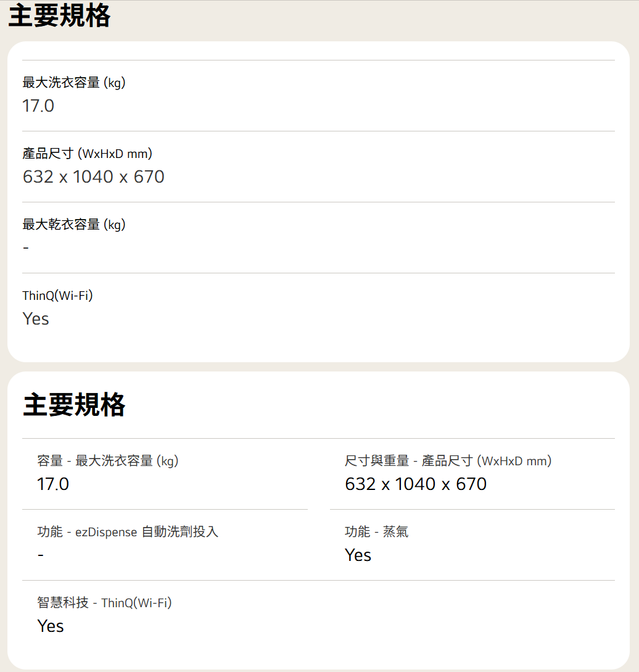Select 17.0 under 容量 - 最大洗衣容量
This screenshot has width=639, height=672.
click(53, 484)
